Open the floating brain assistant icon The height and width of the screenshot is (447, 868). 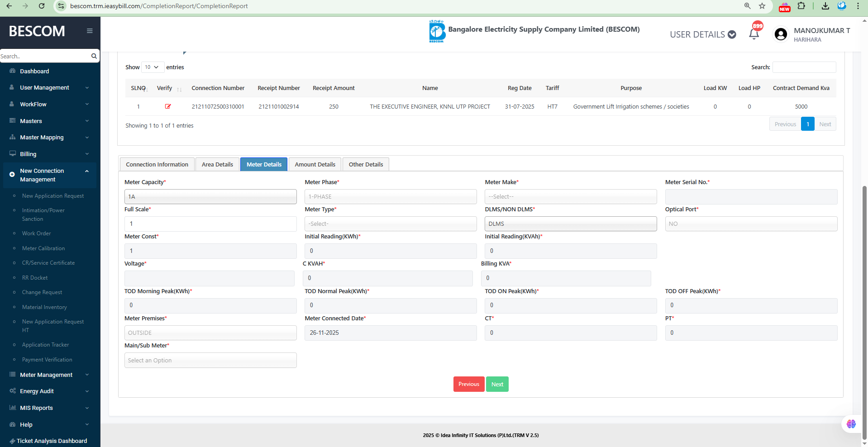click(851, 424)
